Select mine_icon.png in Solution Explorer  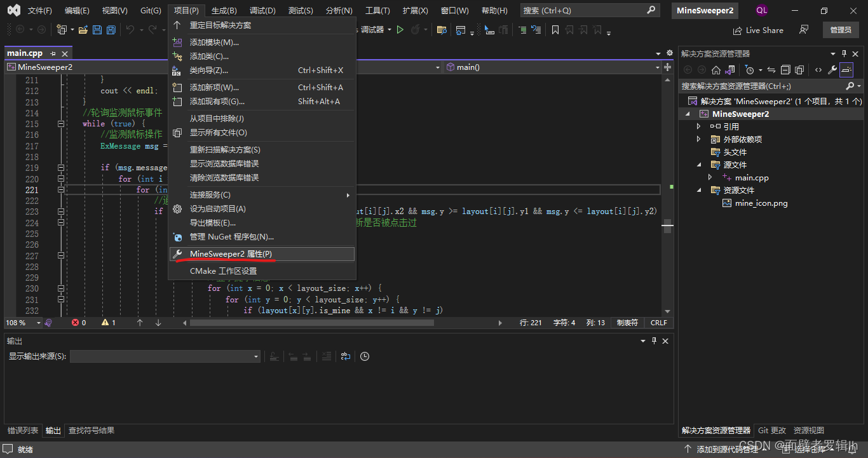[761, 203]
